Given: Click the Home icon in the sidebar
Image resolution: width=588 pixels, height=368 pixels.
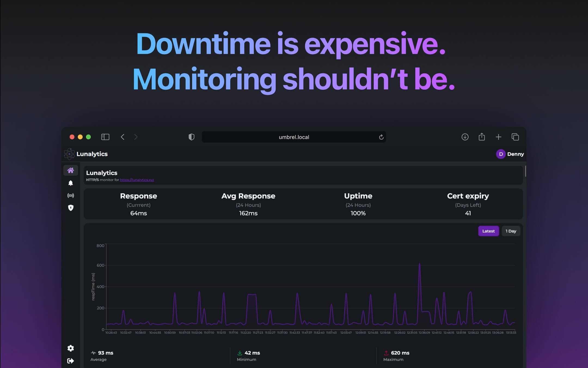Looking at the screenshot, I should coord(71,170).
